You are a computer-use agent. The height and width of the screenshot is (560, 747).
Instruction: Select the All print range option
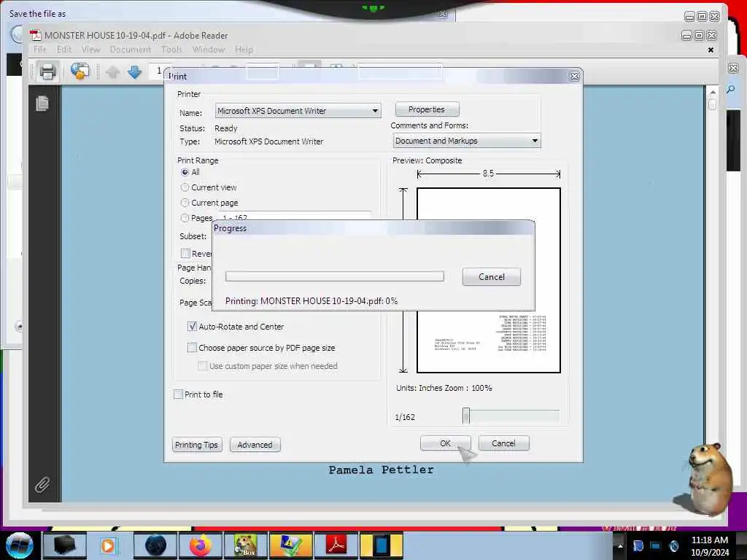coord(185,172)
